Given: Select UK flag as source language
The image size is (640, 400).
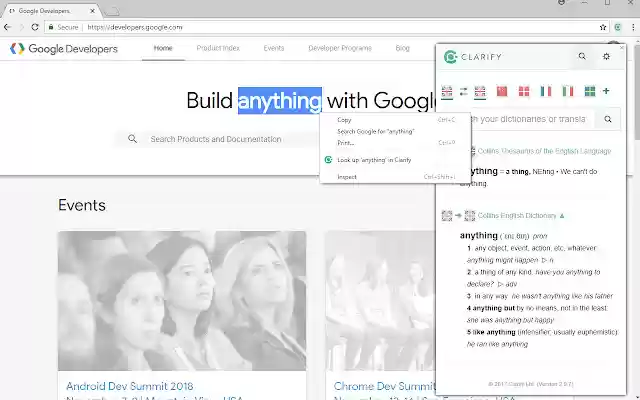Looking at the screenshot, I should [x=447, y=92].
